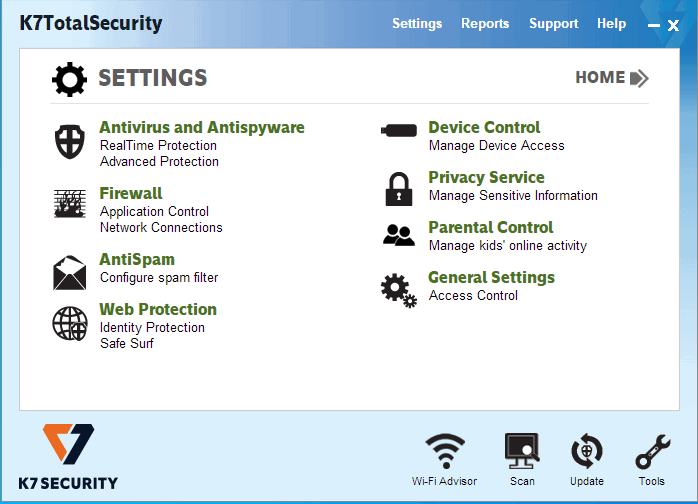Open the Reports menu
The image size is (698, 504).
click(485, 24)
